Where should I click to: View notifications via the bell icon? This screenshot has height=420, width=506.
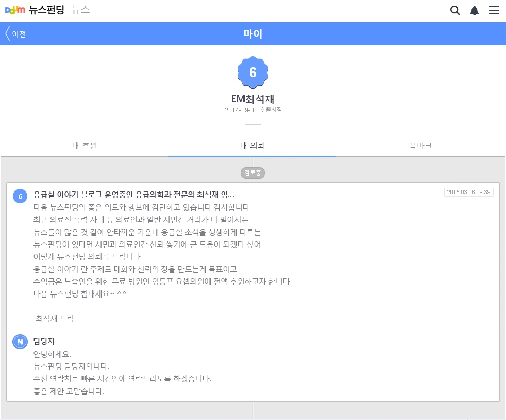pyautogui.click(x=475, y=10)
